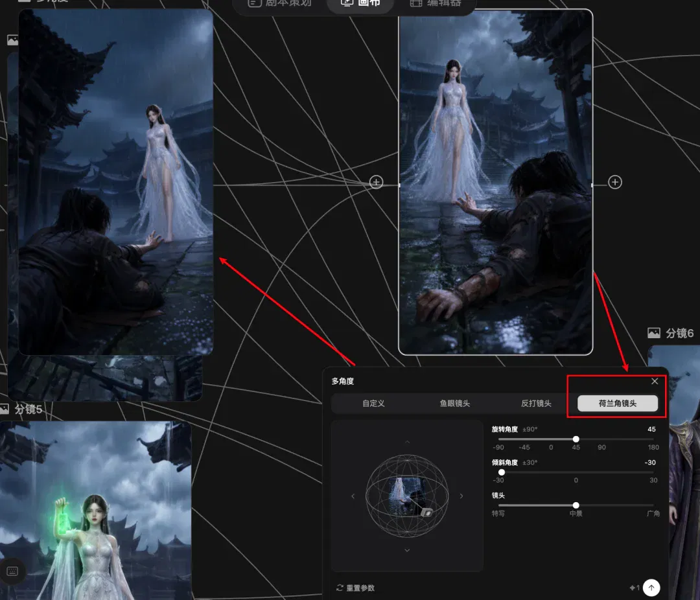The image size is (700, 600).
Task: Rotate the camera sphere left with its arrow
Action: click(353, 496)
